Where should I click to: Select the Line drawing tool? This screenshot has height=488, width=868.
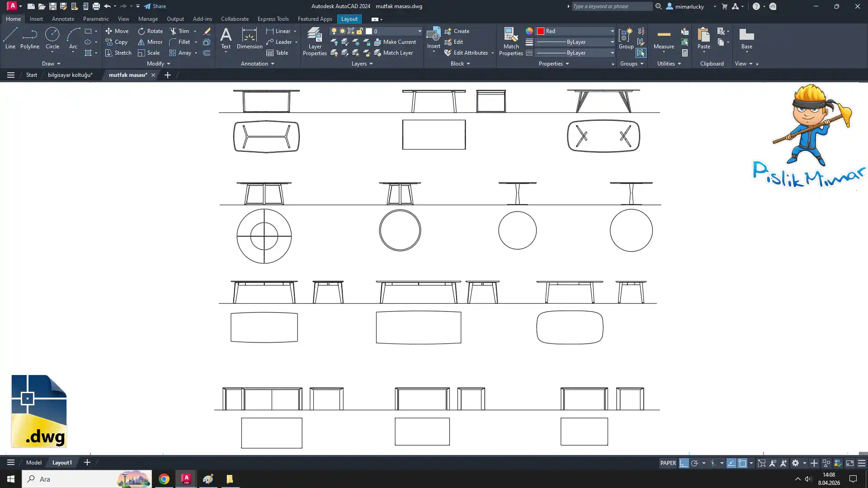click(x=10, y=38)
